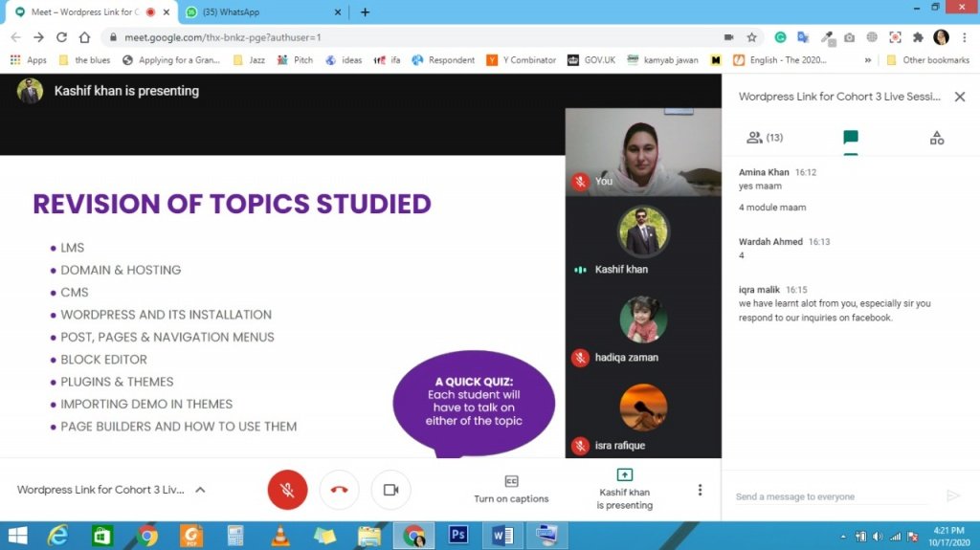Launch Internet Explorer from the taskbar
The image size is (980, 550).
pyautogui.click(x=57, y=536)
